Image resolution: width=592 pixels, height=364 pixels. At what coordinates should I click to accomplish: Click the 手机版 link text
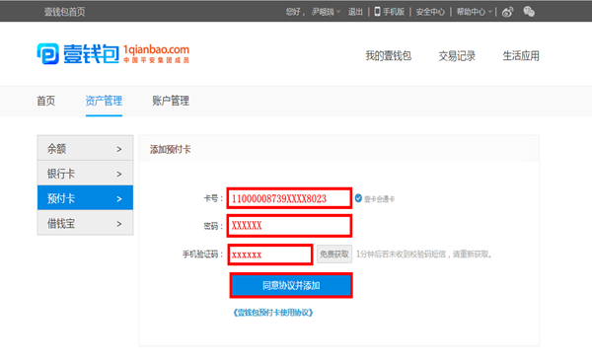point(394,12)
